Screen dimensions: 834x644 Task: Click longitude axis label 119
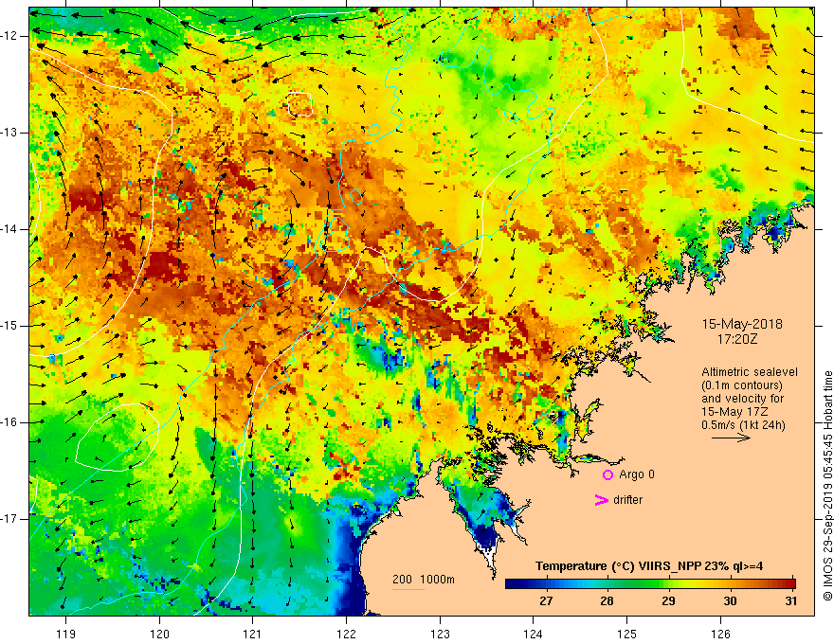65,634
